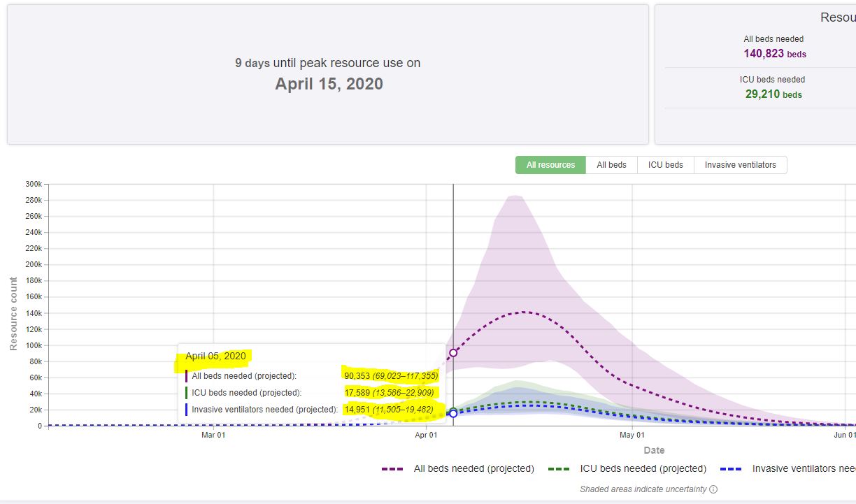The height and width of the screenshot is (504, 856).
Task: Click the tooltip value 17,589 (13,586–22,909)
Action: click(388, 393)
